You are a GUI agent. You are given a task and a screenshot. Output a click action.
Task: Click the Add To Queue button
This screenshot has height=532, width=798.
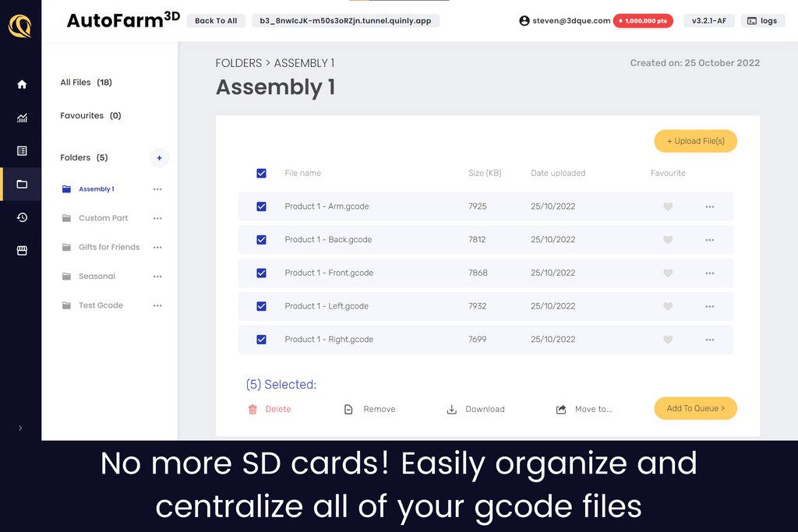pos(695,408)
